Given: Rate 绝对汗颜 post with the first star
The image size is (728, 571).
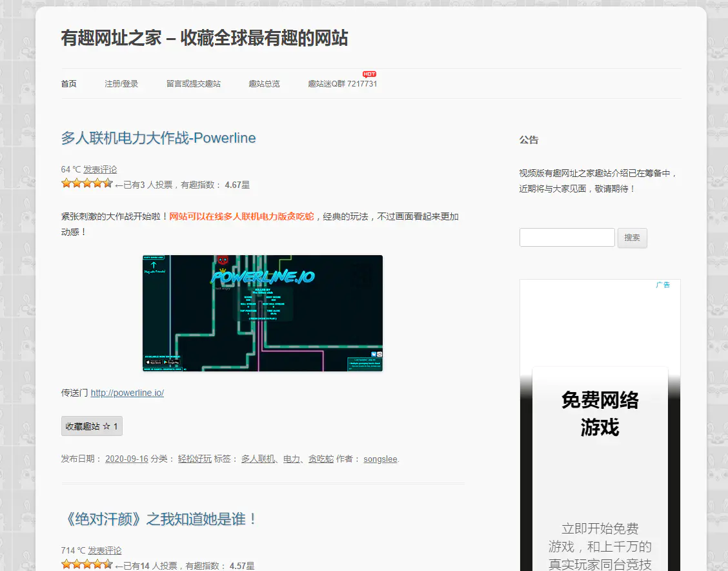Looking at the screenshot, I should [66, 564].
